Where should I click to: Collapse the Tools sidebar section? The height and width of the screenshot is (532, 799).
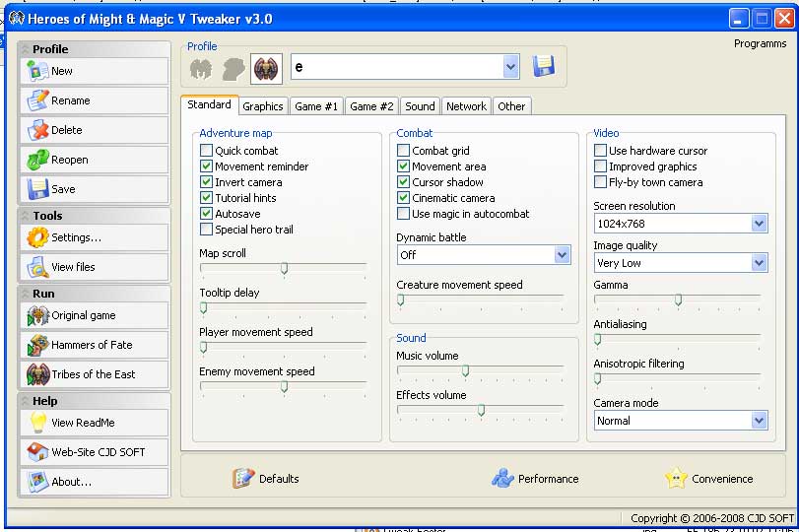tap(25, 216)
